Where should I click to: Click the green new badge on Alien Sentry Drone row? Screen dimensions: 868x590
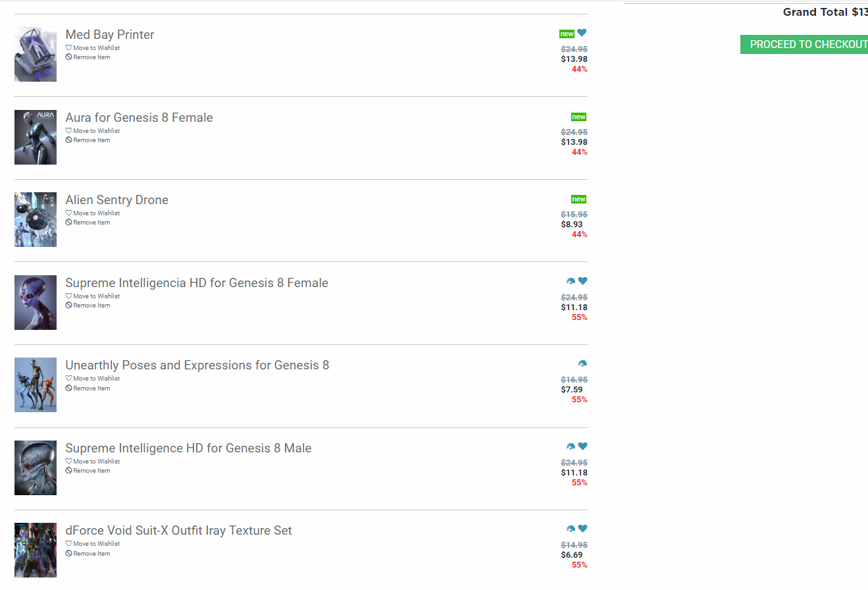coord(578,199)
